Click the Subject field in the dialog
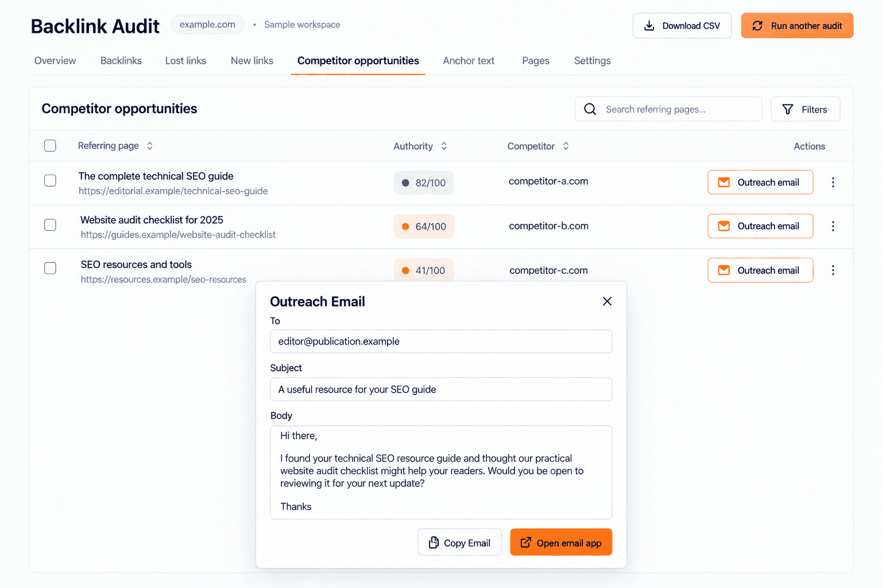 (x=441, y=389)
